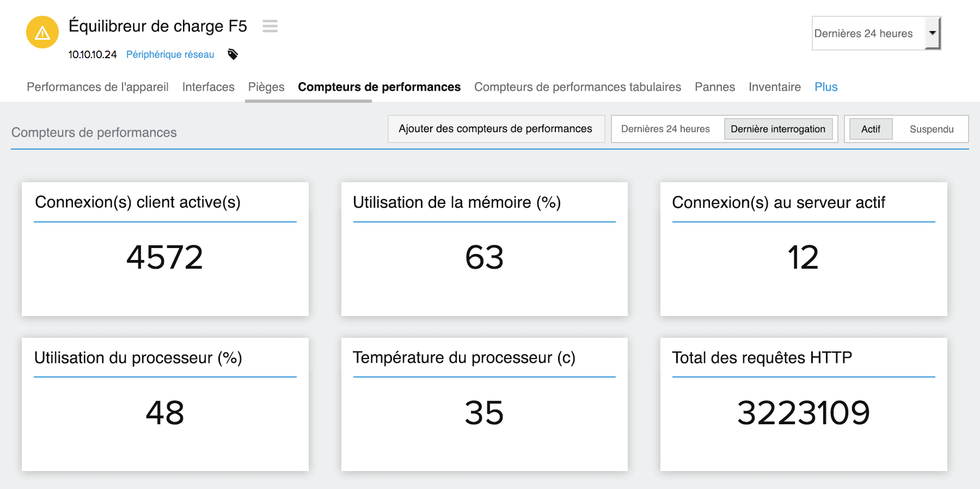Click the value 35
Image resolution: width=980 pixels, height=489 pixels.
coord(484,413)
